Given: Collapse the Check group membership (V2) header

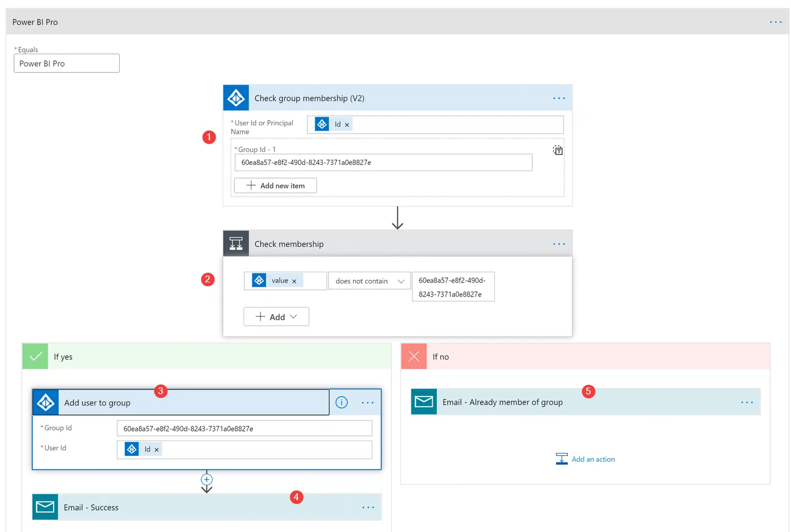Looking at the screenshot, I should 398,98.
